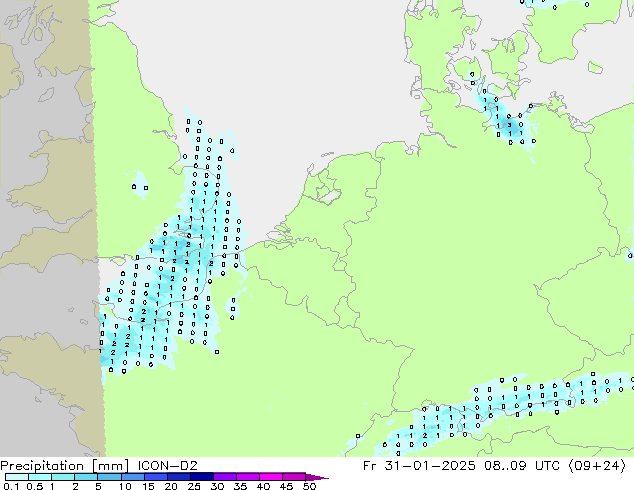Select the 5–10 mm legend color box
This screenshot has height=490, width=634.
[109, 477]
